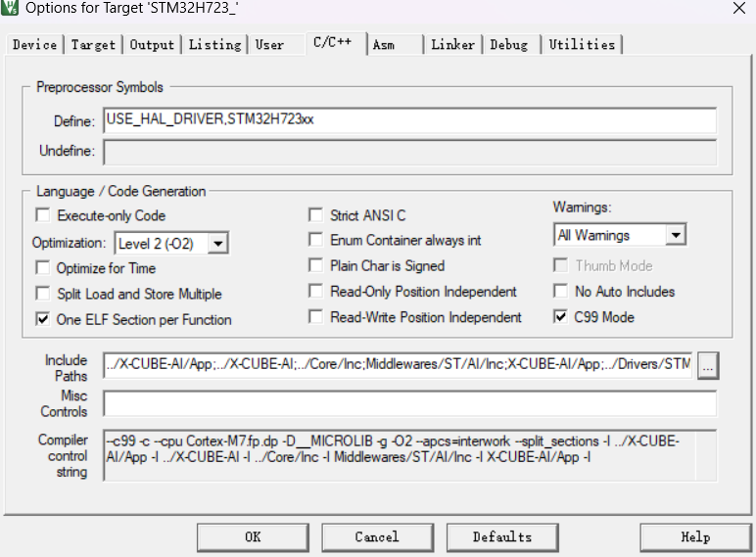The image size is (756, 557).
Task: Switch to the Device tab
Action: [34, 45]
